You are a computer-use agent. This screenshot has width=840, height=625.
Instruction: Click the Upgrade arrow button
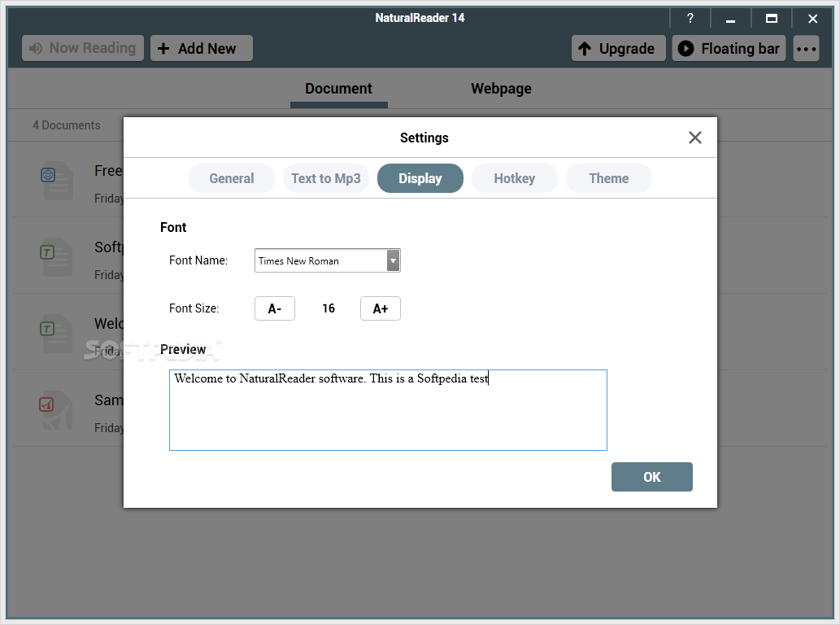pyautogui.click(x=618, y=48)
